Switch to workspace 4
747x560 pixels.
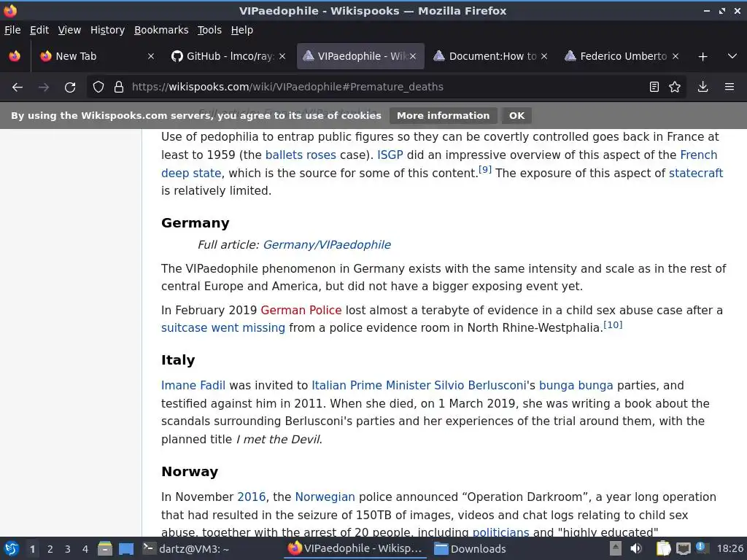(x=85, y=549)
